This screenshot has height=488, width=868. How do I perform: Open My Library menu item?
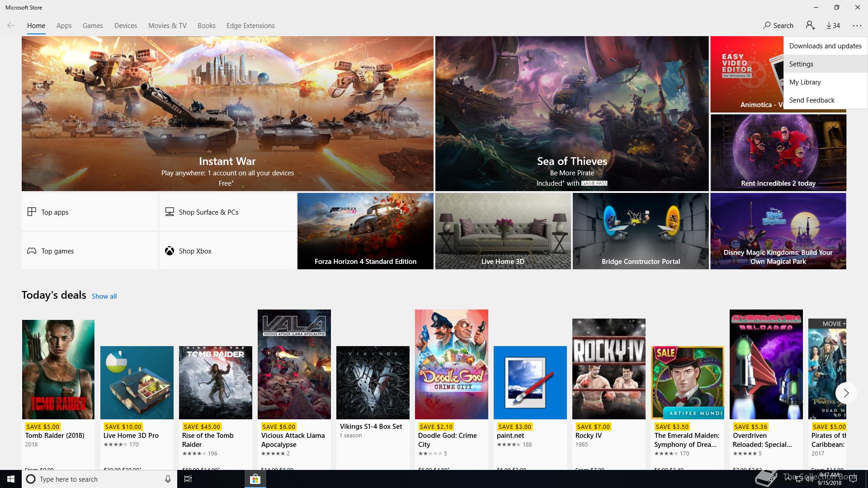click(x=826, y=82)
